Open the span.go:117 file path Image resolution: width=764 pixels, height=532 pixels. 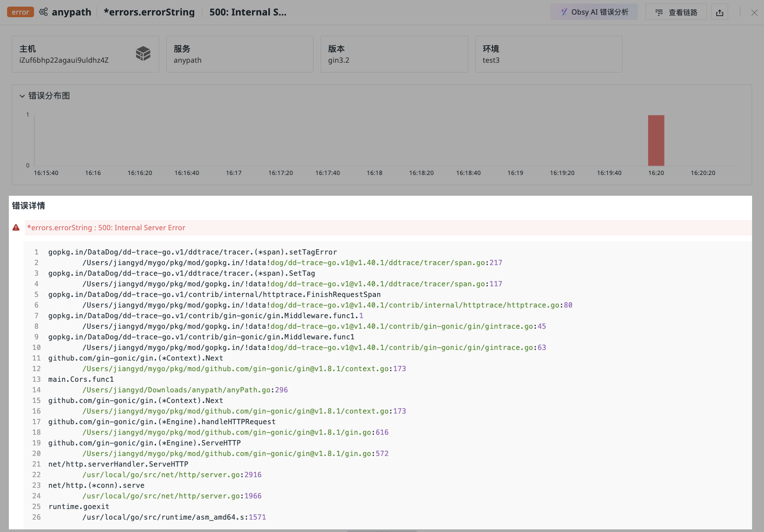[x=292, y=284]
